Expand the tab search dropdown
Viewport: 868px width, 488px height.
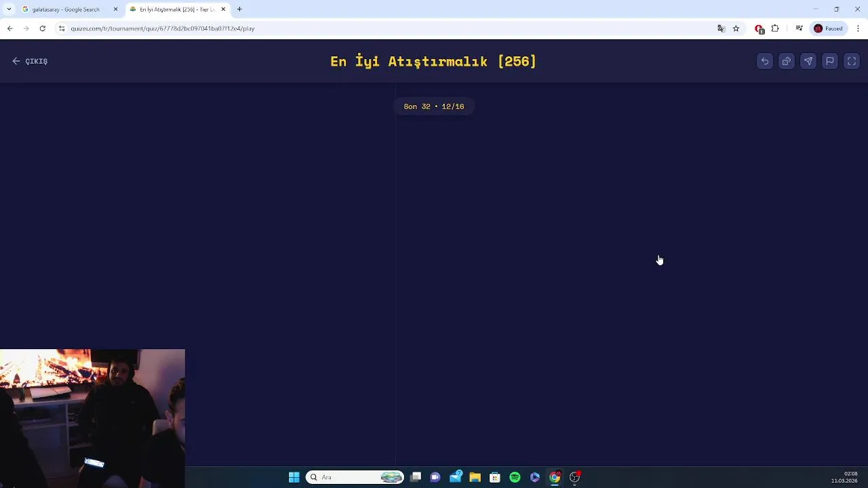coord(9,9)
